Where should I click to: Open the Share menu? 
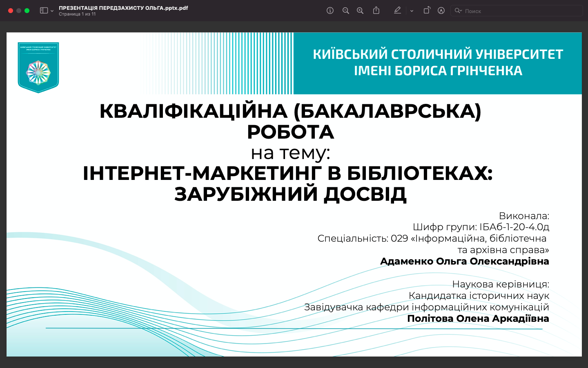[376, 11]
